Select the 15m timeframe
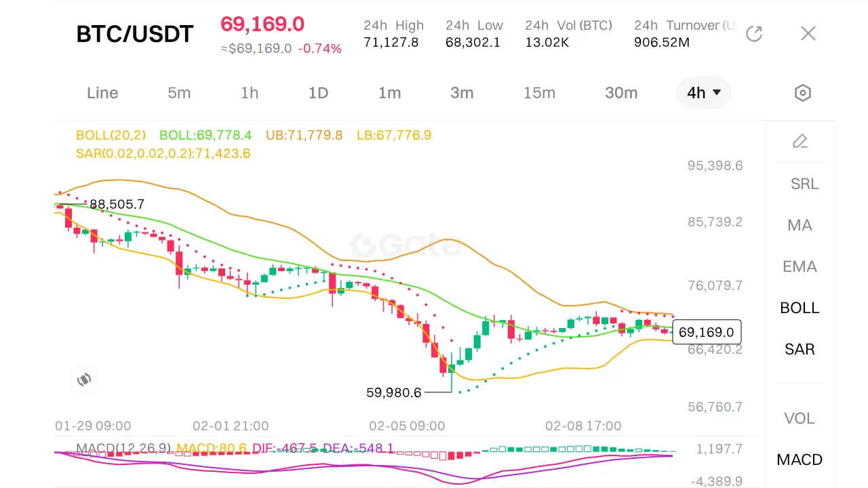 (x=539, y=93)
